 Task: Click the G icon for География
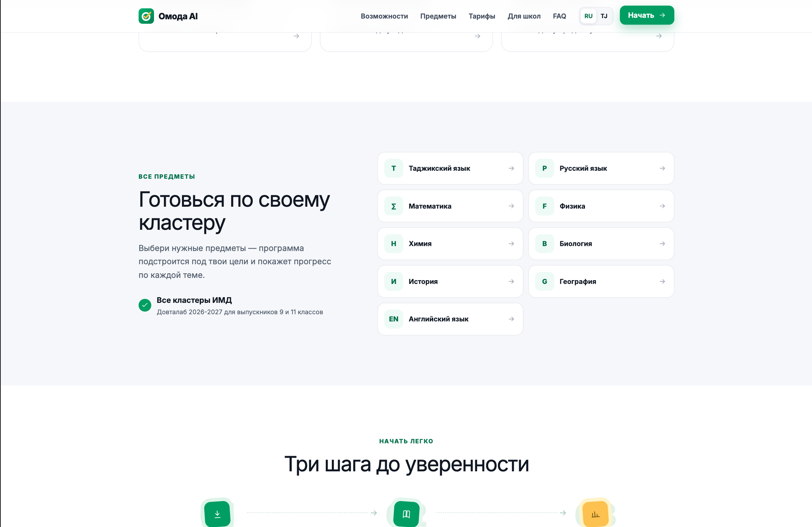[544, 281]
